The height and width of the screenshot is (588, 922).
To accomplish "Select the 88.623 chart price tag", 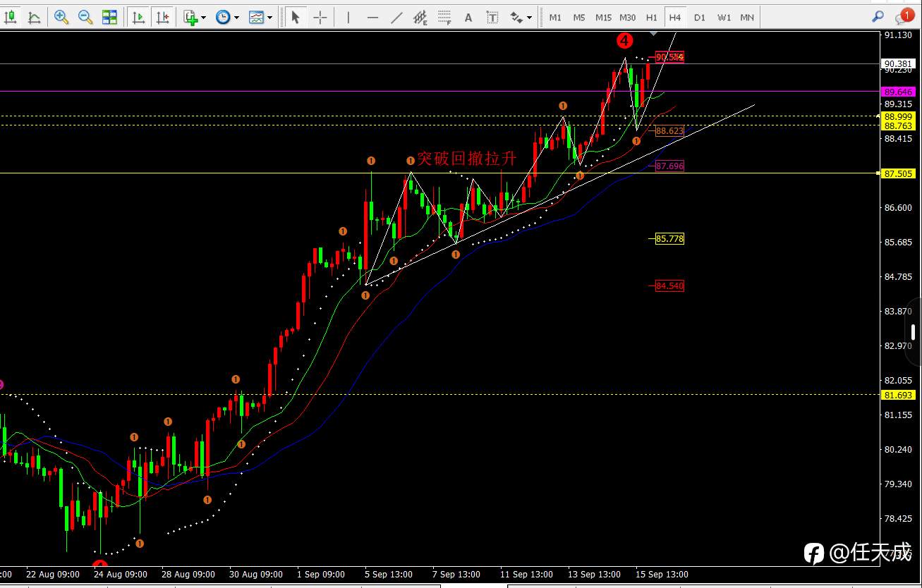I will [669, 131].
